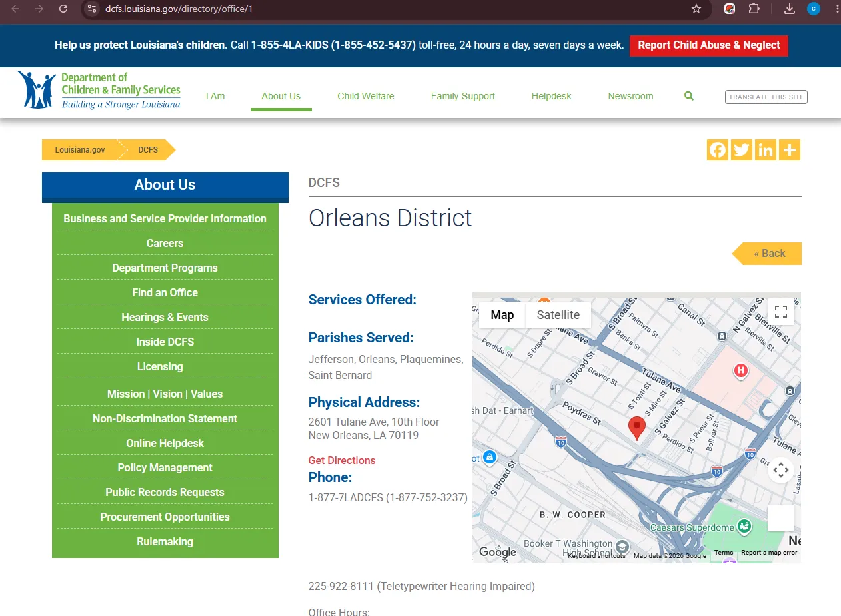Click map Terms link

[724, 553]
